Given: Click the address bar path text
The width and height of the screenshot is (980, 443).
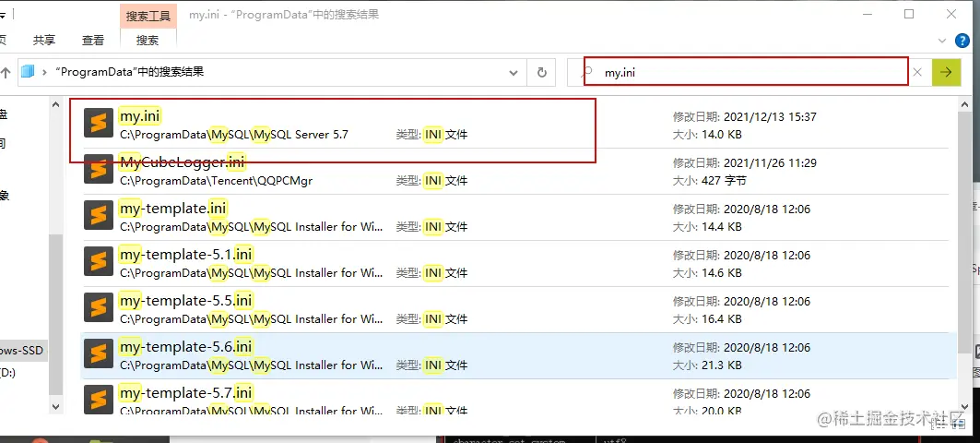Looking at the screenshot, I should coord(129,72).
